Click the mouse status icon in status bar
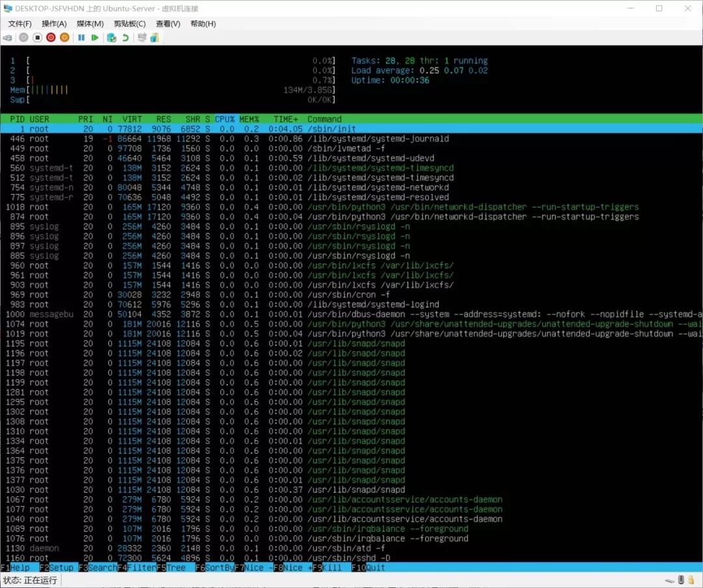 pyautogui.click(x=681, y=580)
